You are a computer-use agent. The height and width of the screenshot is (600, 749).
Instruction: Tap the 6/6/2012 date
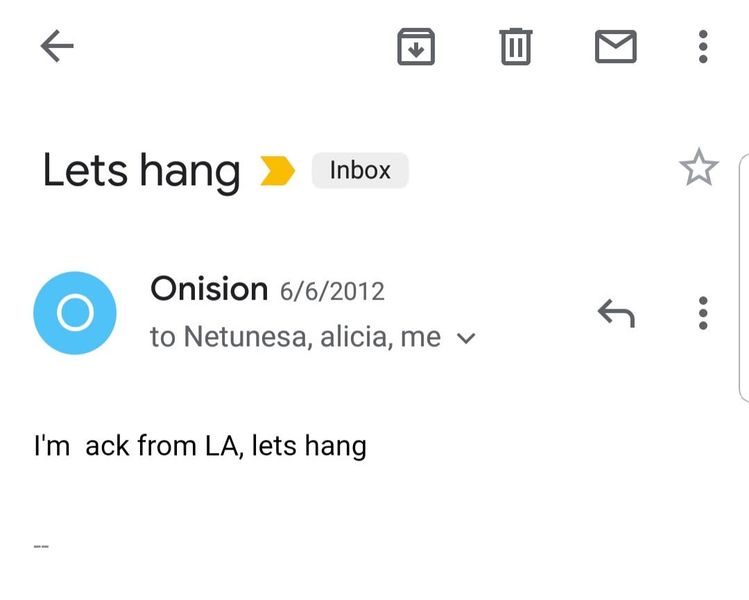(332, 291)
